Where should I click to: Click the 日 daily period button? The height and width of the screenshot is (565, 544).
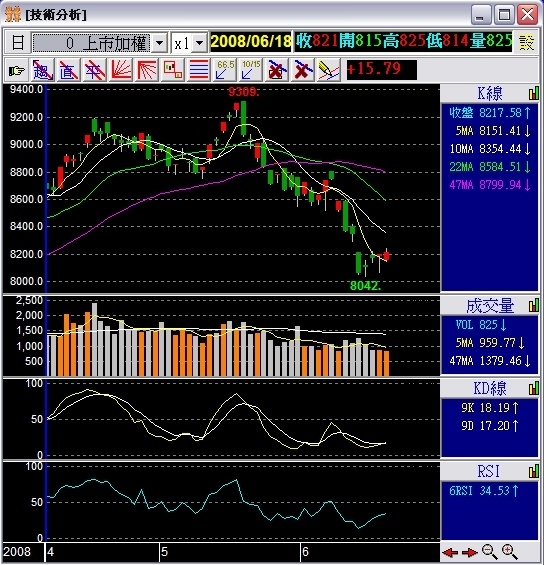pyautogui.click(x=18, y=43)
